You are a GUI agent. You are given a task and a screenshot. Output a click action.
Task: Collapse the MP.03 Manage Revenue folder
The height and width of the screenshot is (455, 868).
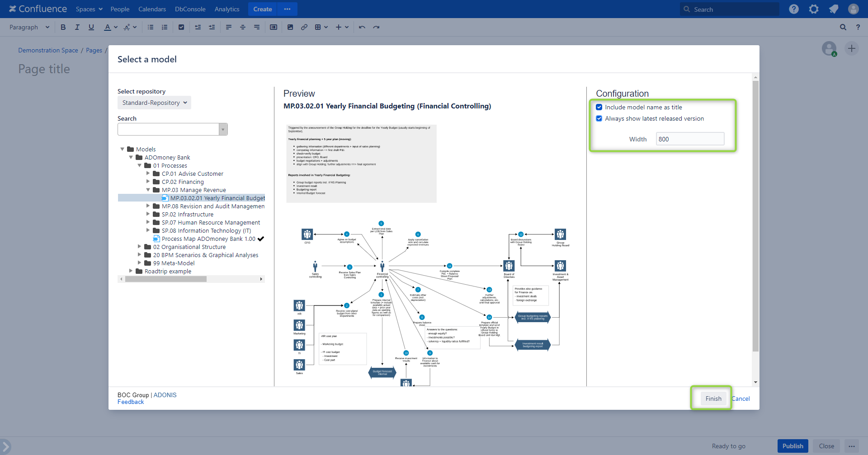(148, 190)
